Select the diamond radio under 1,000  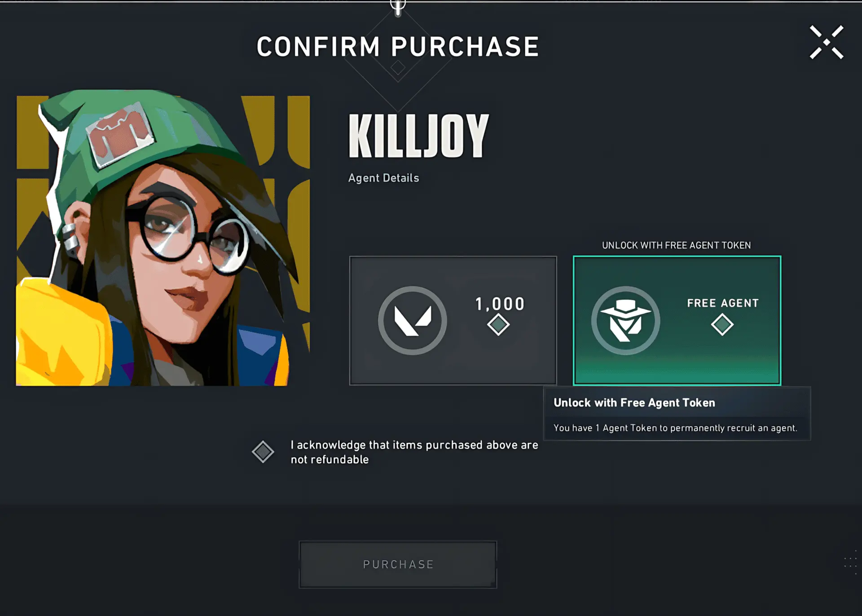[498, 325]
